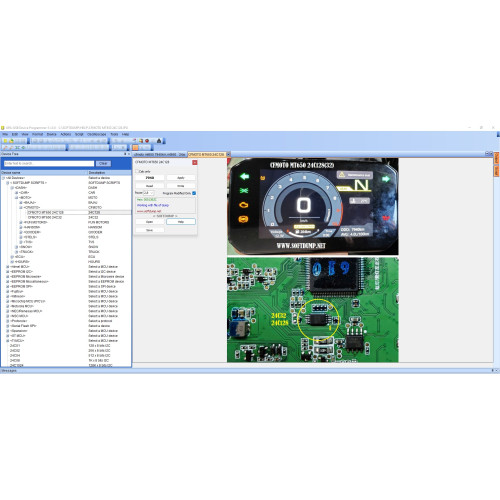Click the Apply button in script panel
500x500 pixels.
pos(181,178)
